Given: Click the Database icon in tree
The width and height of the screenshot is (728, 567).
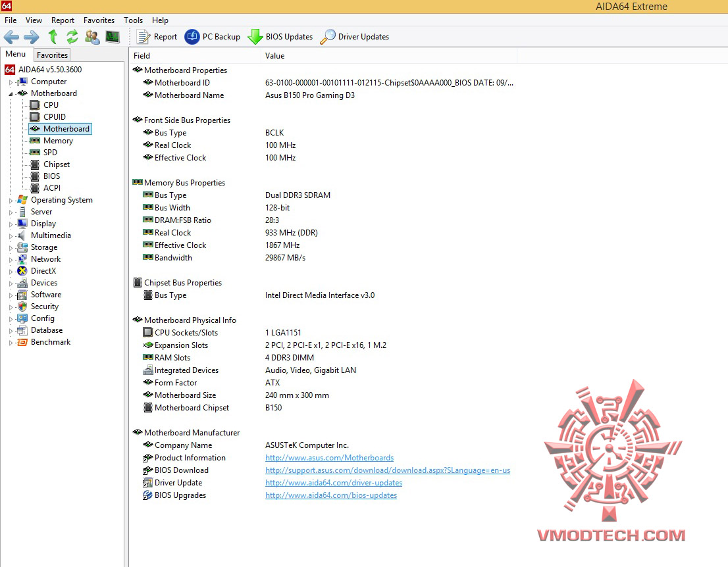Looking at the screenshot, I should (22, 330).
